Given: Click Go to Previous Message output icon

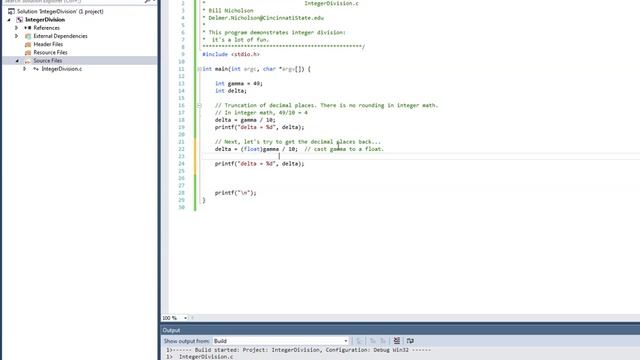Looking at the screenshot, I should pos(373,341).
